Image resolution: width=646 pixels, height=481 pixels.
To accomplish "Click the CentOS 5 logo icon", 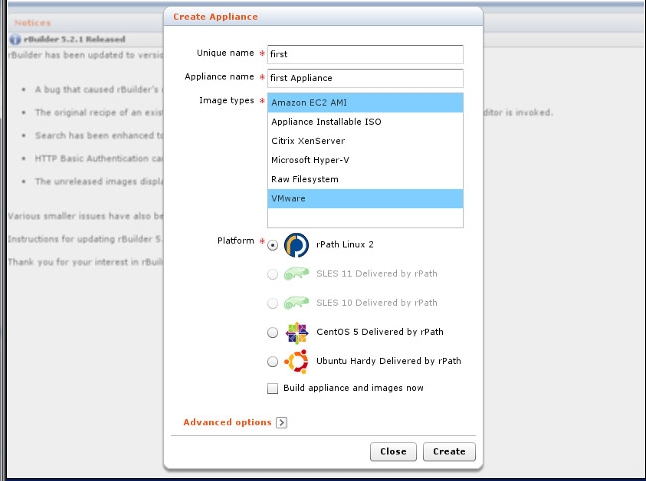I will 297,333.
